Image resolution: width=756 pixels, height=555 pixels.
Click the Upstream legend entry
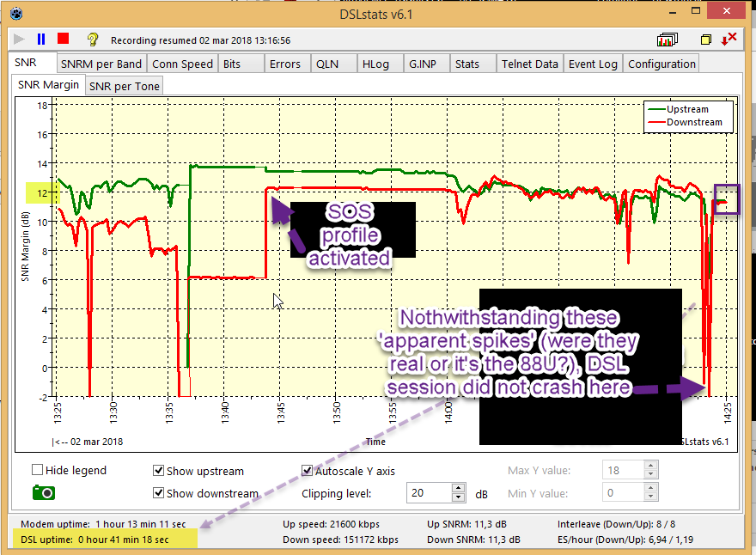click(x=679, y=109)
